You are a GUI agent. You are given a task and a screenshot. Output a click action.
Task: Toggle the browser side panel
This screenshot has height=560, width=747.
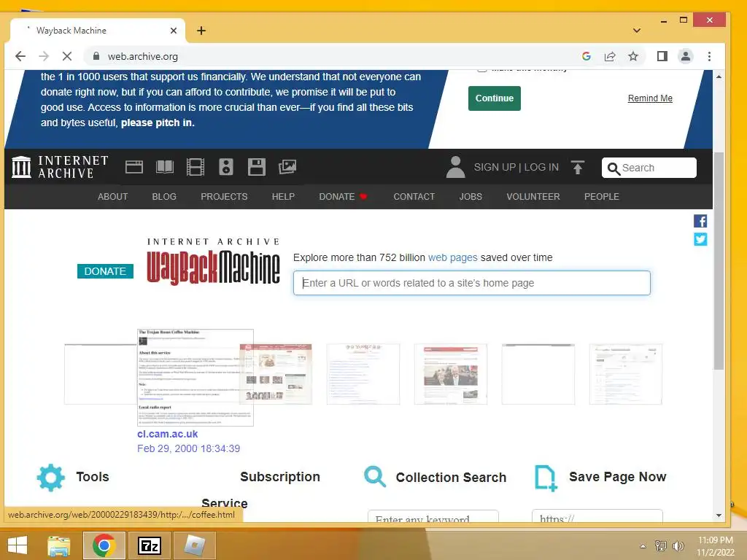coord(662,56)
